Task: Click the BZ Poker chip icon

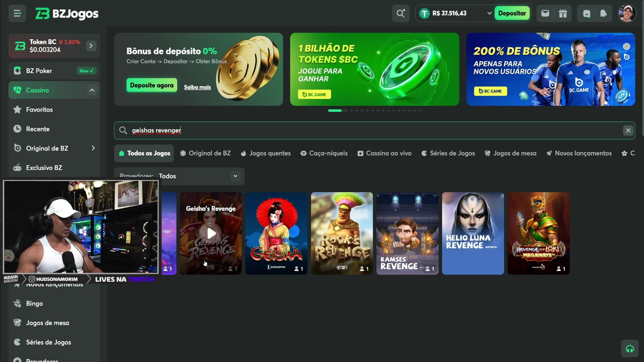Action: point(17,71)
